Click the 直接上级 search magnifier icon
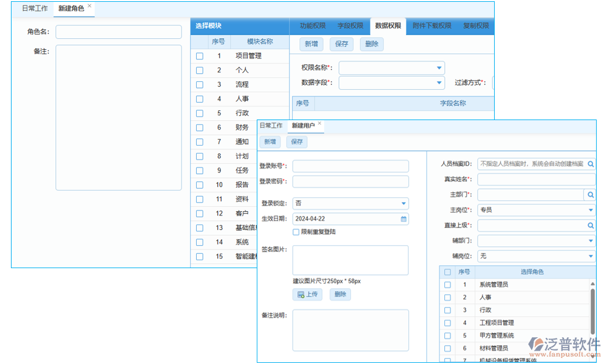Screen dimensions: 607x364 pyautogui.click(x=589, y=225)
